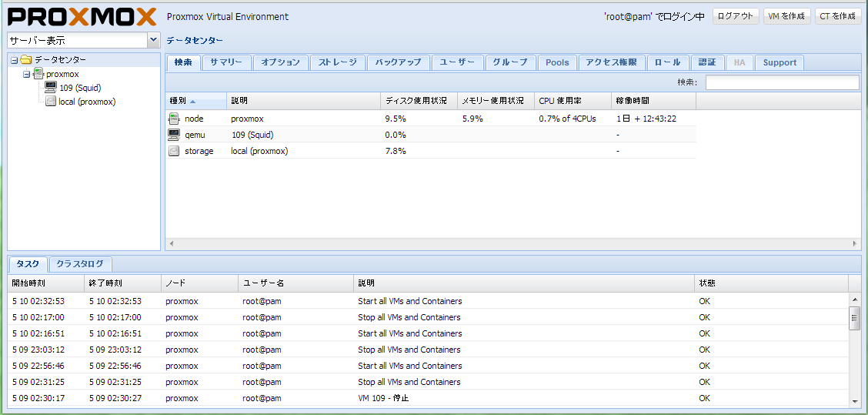Click the task log vertical scrollbar handle

pos(854,317)
